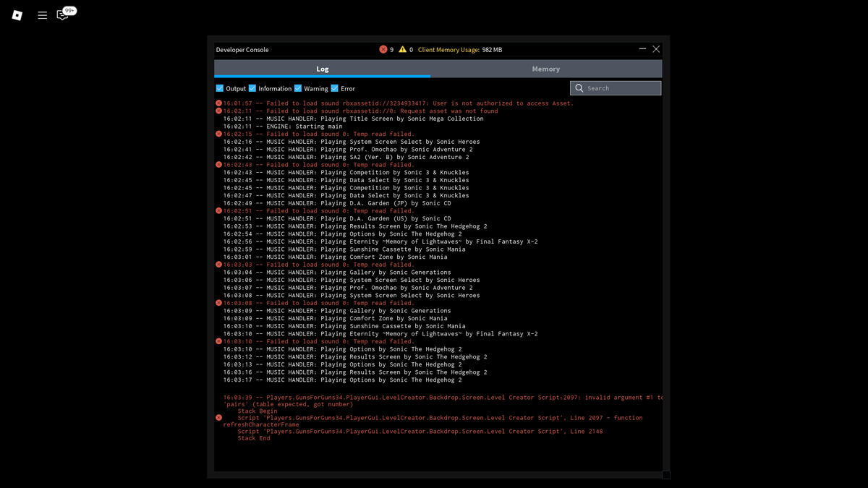Click the 'Stack Begin' line
This screenshot has width=868, height=488.
(x=258, y=411)
